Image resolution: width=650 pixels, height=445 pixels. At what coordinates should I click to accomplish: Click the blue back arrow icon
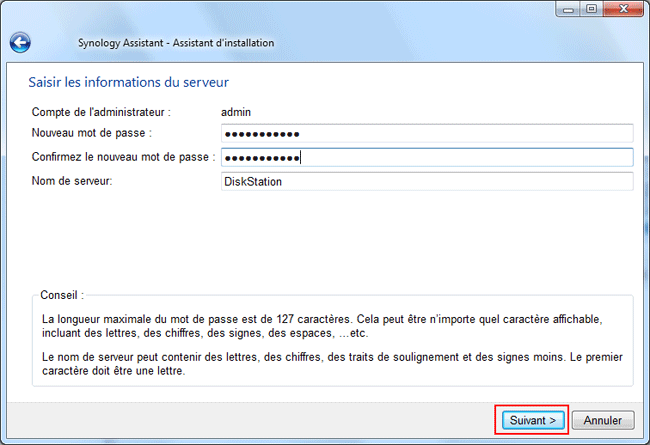[x=20, y=43]
